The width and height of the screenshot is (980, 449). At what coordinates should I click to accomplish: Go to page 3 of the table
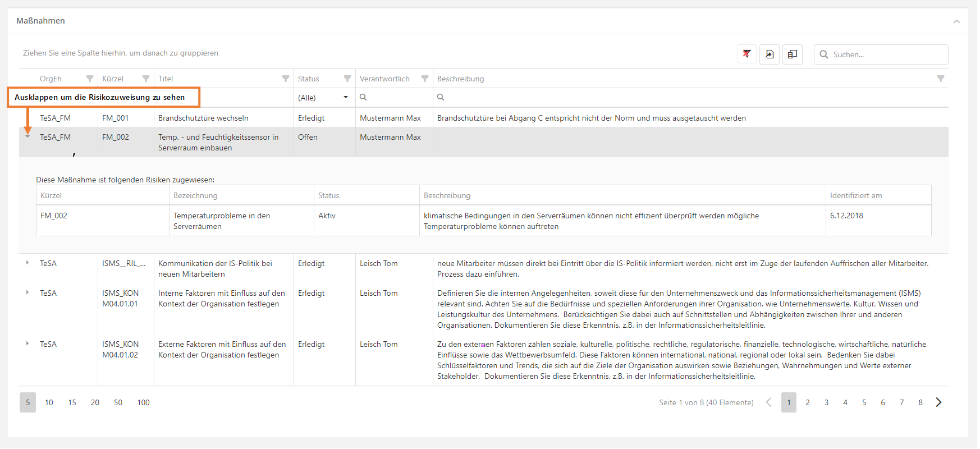pyautogui.click(x=826, y=402)
